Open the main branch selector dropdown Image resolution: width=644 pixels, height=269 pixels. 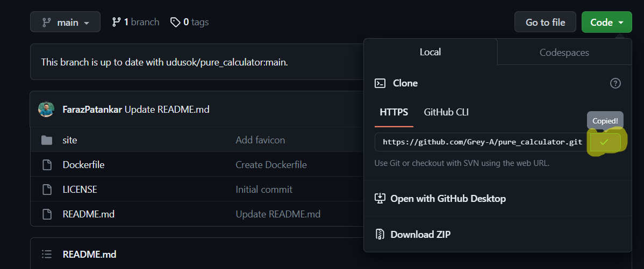tap(65, 22)
